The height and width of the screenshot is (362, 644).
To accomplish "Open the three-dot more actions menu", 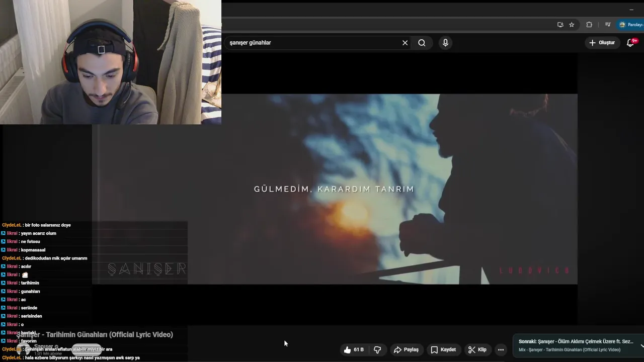I will (x=501, y=349).
